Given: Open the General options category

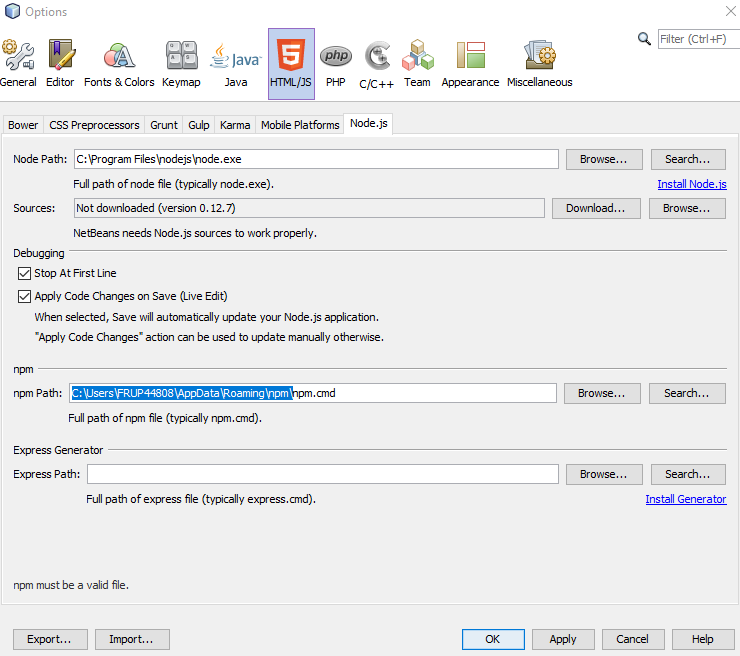Looking at the screenshot, I should click(x=18, y=64).
